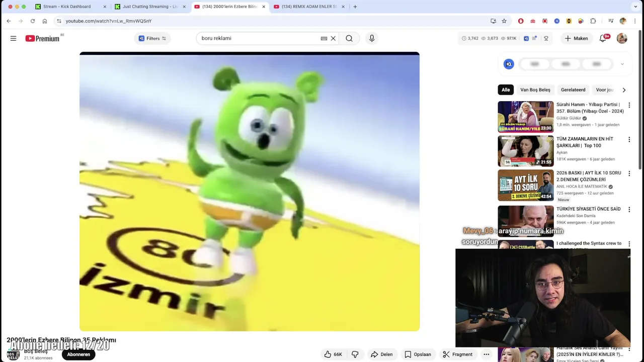644x362 pixels.
Task: Open I challenged the Syntax crew video
Action: click(x=589, y=243)
